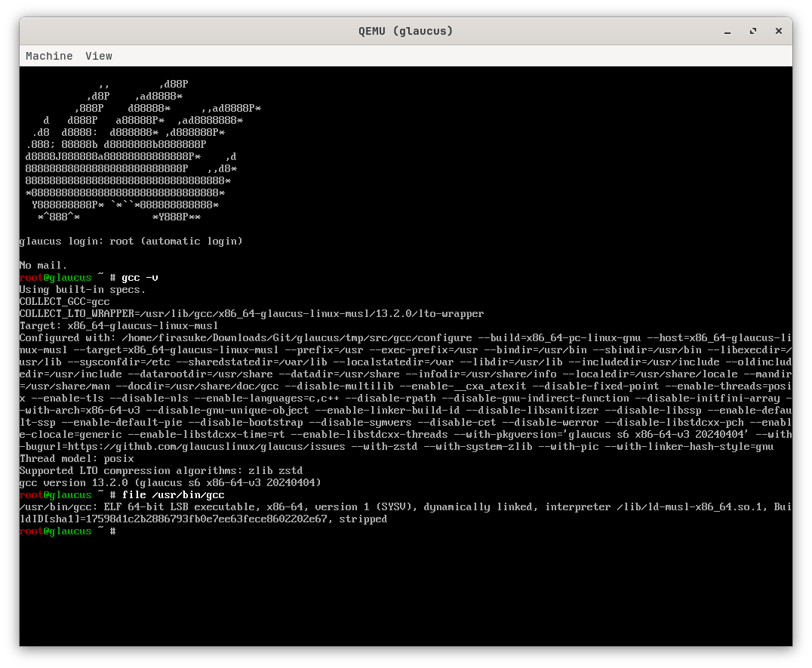
Task: Click 'Target: x86_64-glaucus-linux-musl' line
Action: (x=119, y=326)
